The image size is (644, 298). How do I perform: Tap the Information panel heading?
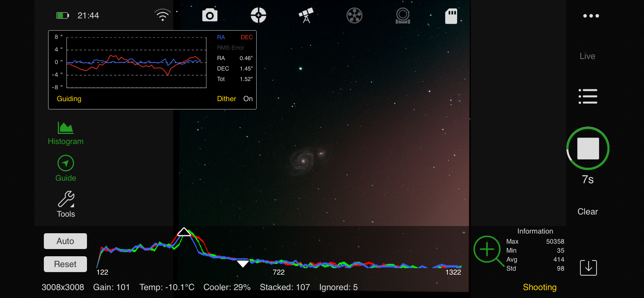tap(535, 231)
